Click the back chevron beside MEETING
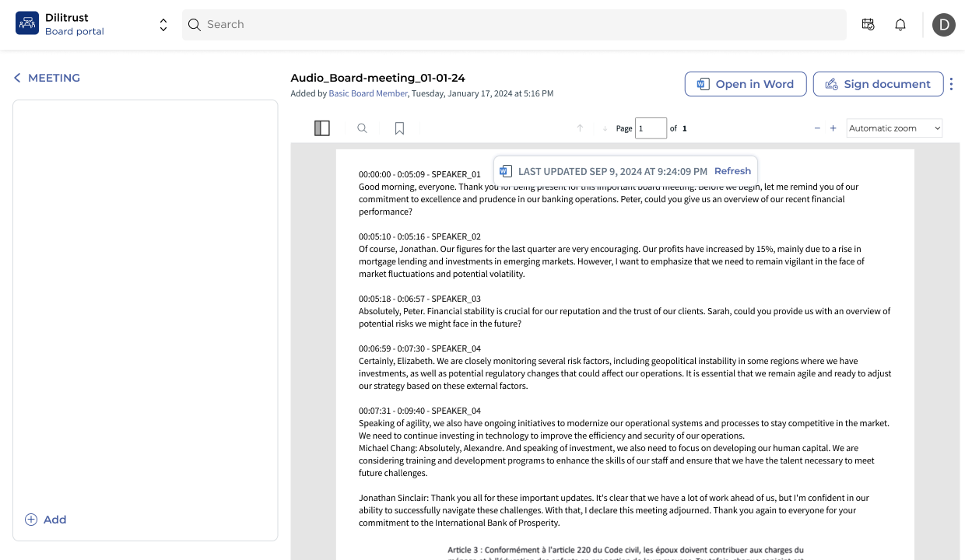Image resolution: width=965 pixels, height=560 pixels. pyautogui.click(x=17, y=78)
